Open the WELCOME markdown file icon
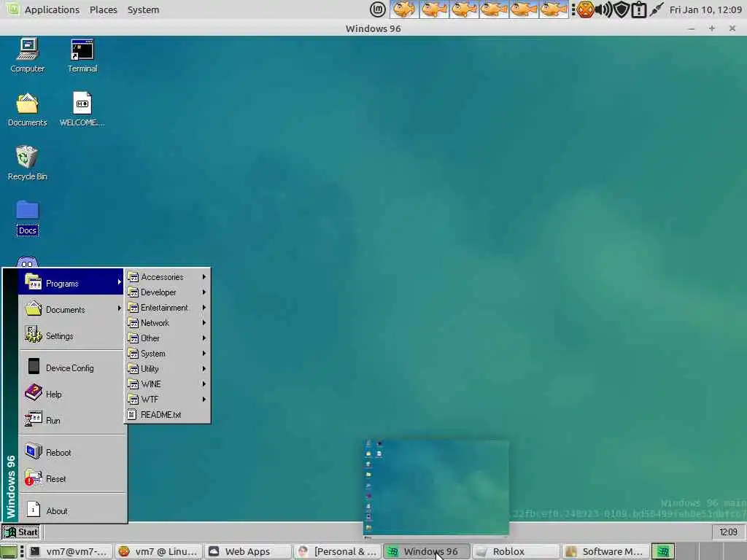 [x=82, y=109]
